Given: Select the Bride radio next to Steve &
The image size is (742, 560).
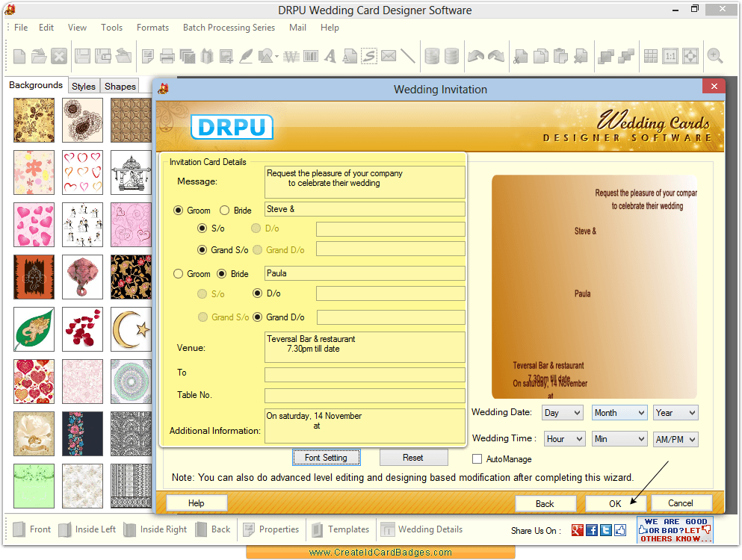Looking at the screenshot, I should pos(224,211).
